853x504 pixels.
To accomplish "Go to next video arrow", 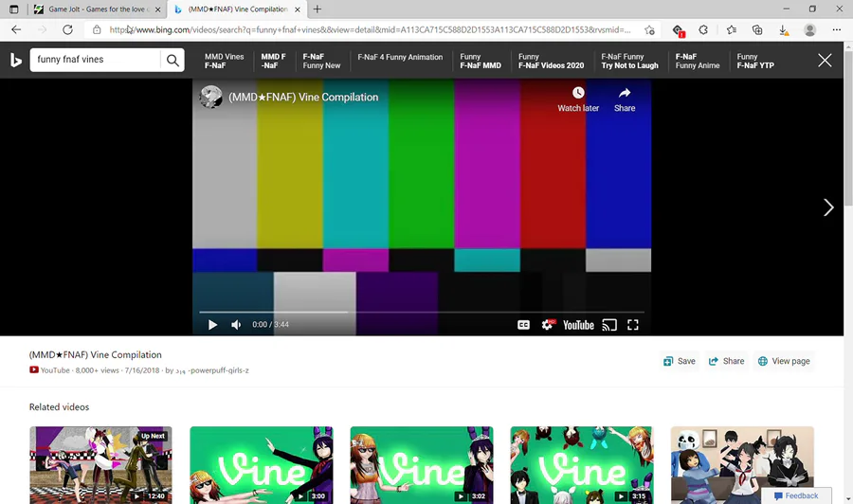I will pyautogui.click(x=828, y=207).
